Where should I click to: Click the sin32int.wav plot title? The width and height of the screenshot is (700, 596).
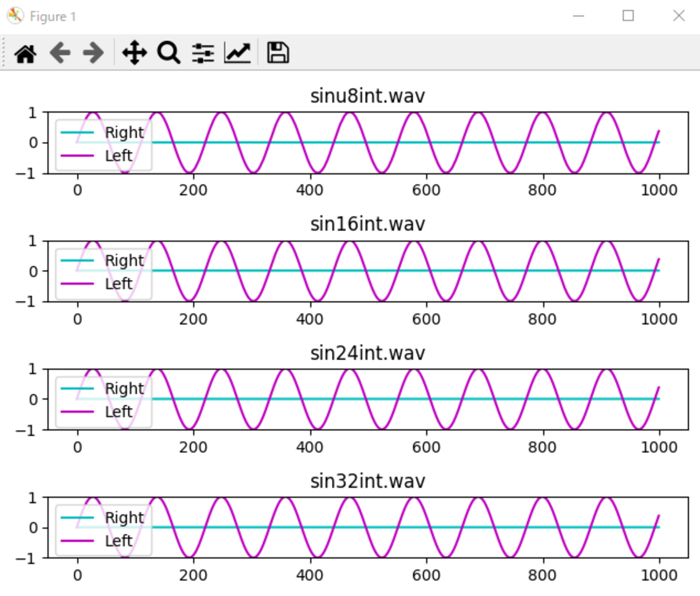[x=367, y=481]
